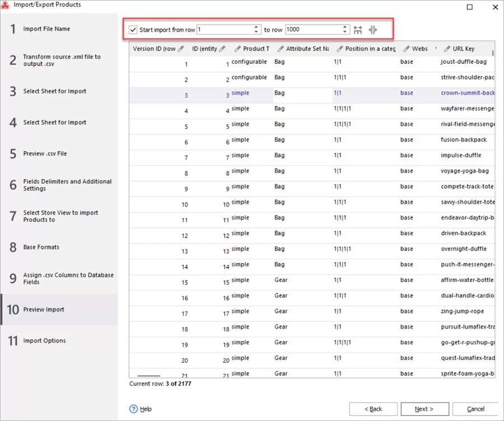This screenshot has width=504, height=421.
Task: Click the column auto-size icon at toolbar end
Action: coord(372,30)
